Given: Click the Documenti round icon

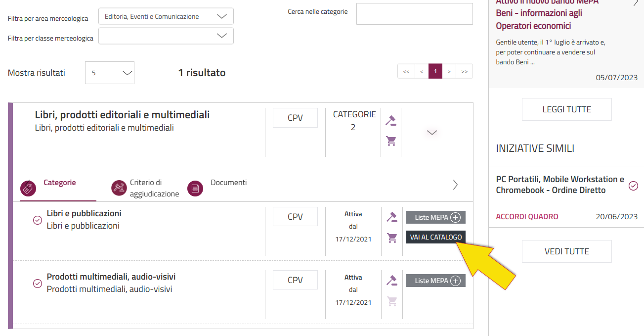Looking at the screenshot, I should [x=195, y=188].
